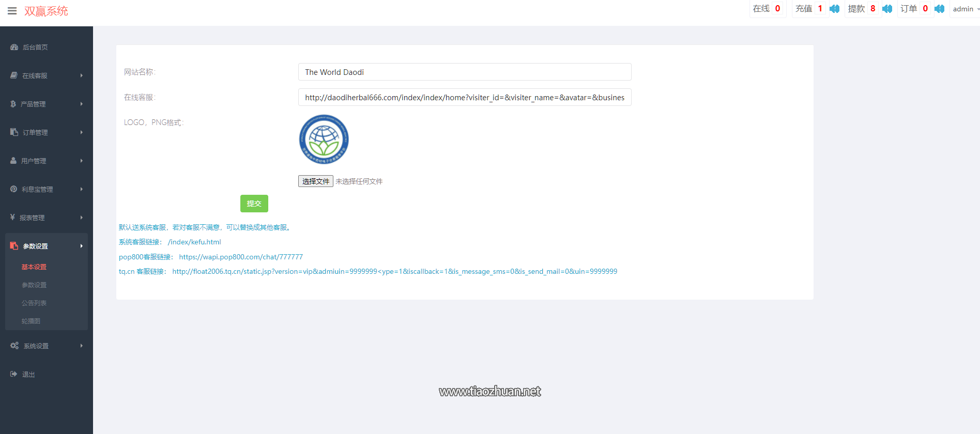
Task: Toggle the 提款 sound speaker icon
Action: pyautogui.click(x=887, y=9)
